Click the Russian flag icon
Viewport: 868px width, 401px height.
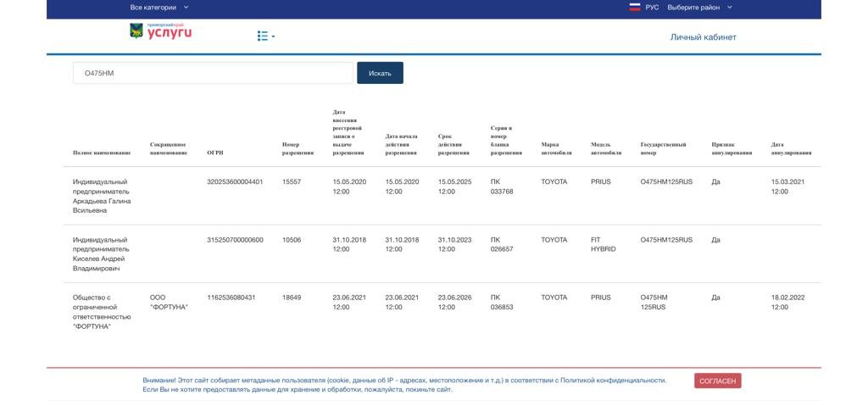click(634, 8)
